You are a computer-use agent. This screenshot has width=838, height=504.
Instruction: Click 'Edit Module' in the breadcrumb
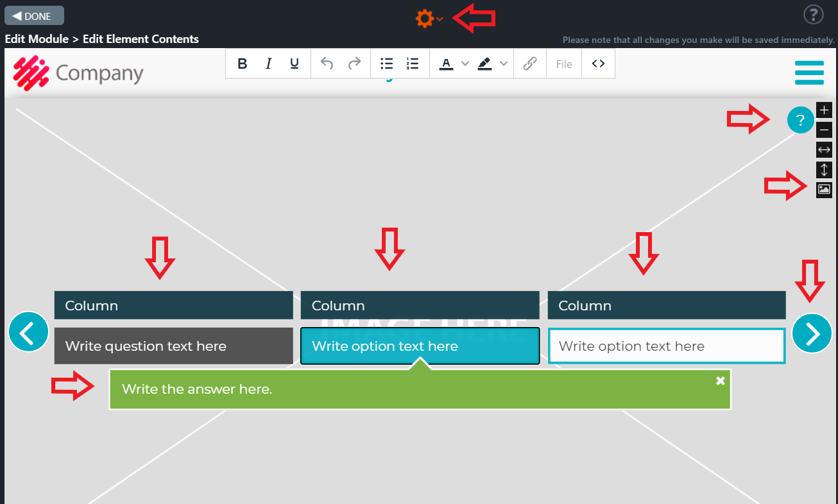click(x=37, y=39)
